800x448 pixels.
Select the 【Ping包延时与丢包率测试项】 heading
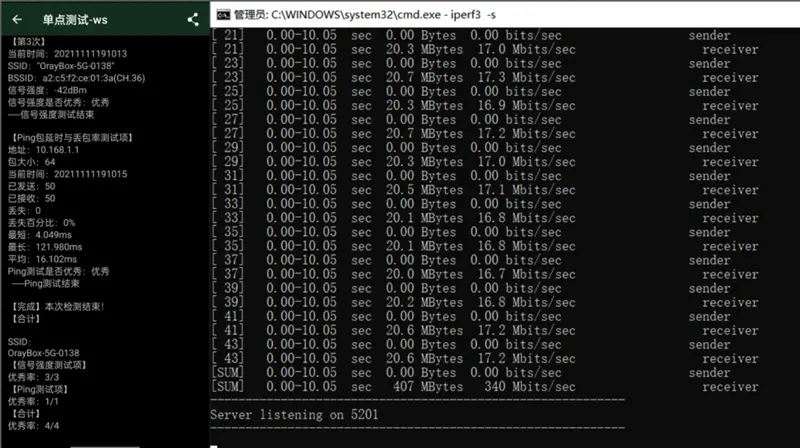(x=72, y=138)
